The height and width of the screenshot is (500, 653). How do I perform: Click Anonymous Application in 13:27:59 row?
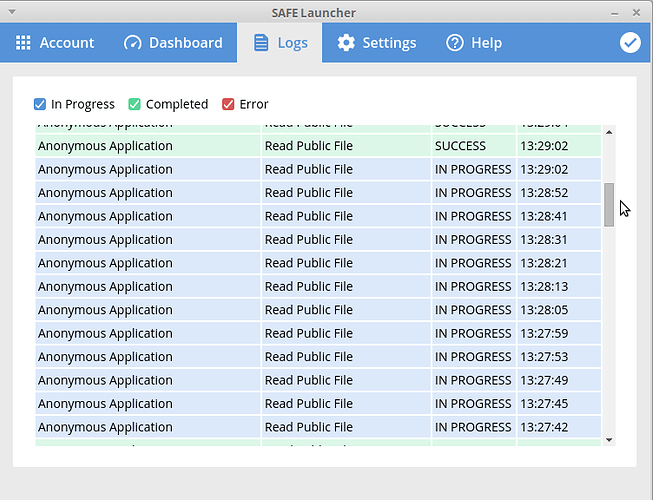105,334
